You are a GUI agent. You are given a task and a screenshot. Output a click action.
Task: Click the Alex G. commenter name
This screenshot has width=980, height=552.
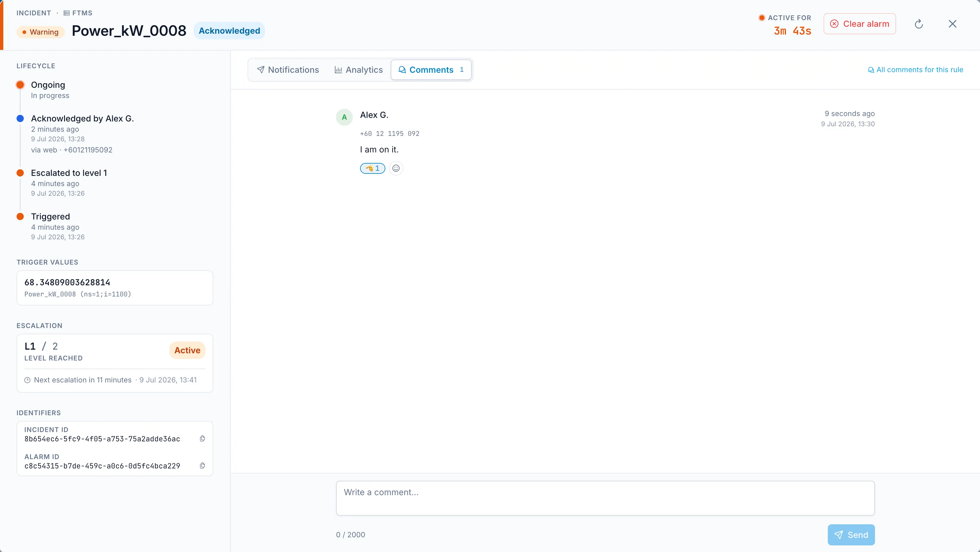coord(374,115)
